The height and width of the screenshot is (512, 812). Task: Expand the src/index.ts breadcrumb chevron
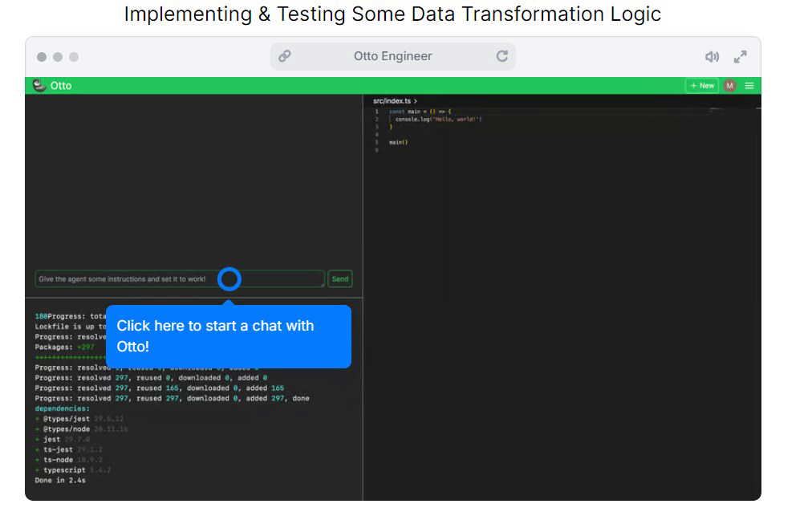click(416, 101)
